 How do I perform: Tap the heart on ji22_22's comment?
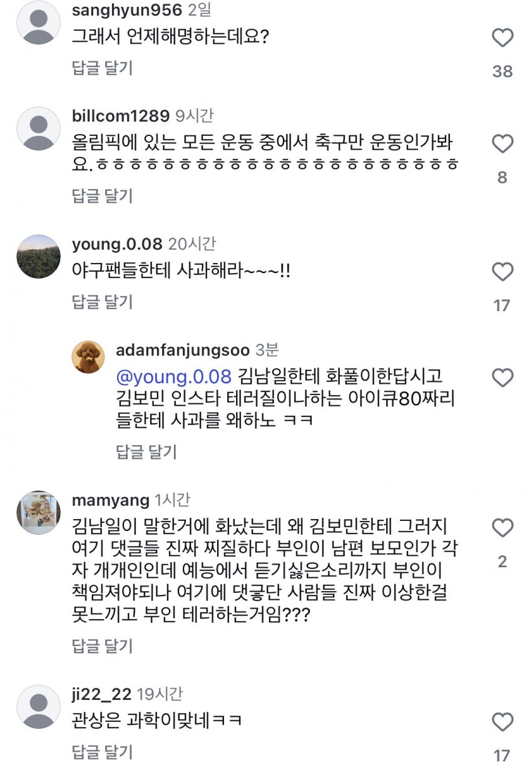(x=503, y=722)
